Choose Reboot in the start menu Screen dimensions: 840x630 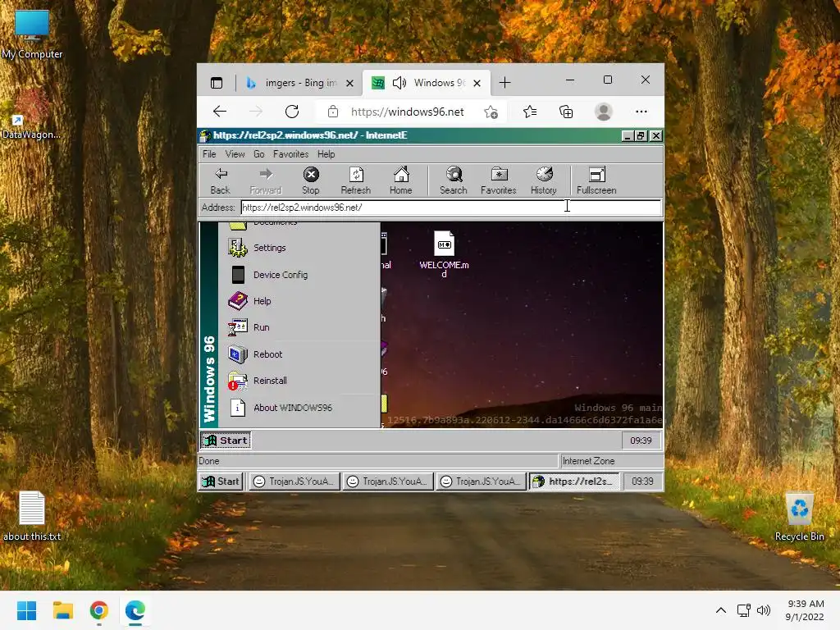click(x=300, y=354)
